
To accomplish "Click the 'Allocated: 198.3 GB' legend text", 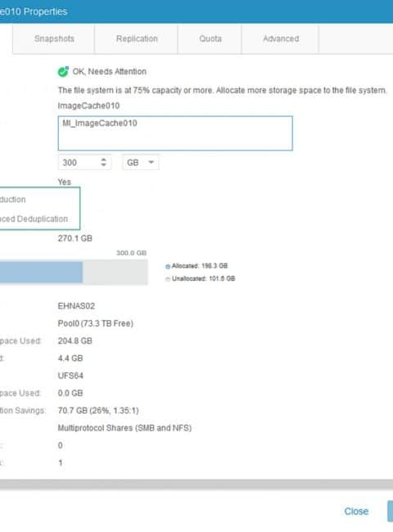I will pyautogui.click(x=200, y=266).
